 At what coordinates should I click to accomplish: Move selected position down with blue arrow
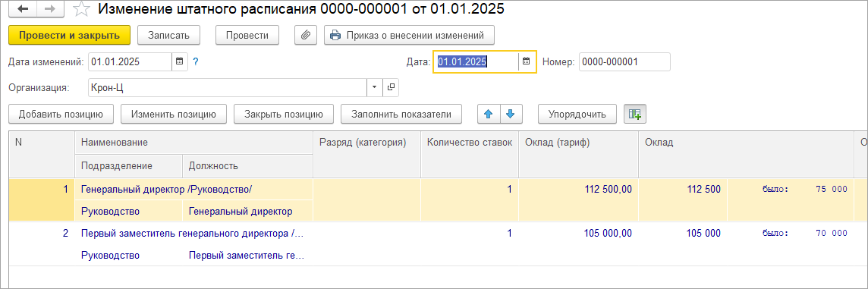point(511,114)
